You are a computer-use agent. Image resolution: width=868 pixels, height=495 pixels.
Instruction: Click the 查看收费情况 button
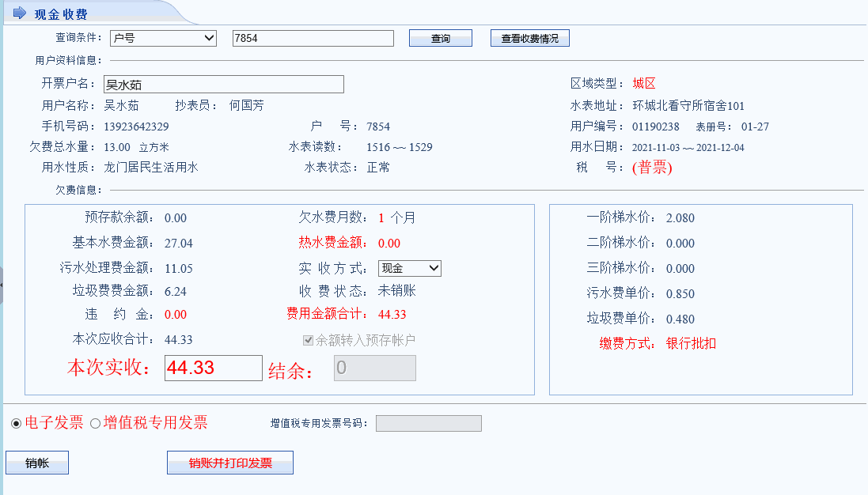[529, 38]
